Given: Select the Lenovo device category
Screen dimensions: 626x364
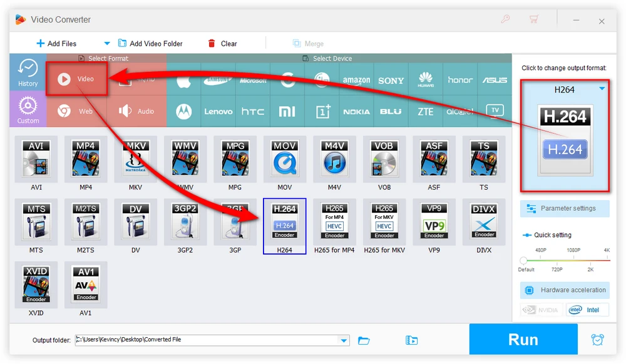Looking at the screenshot, I should (x=218, y=111).
